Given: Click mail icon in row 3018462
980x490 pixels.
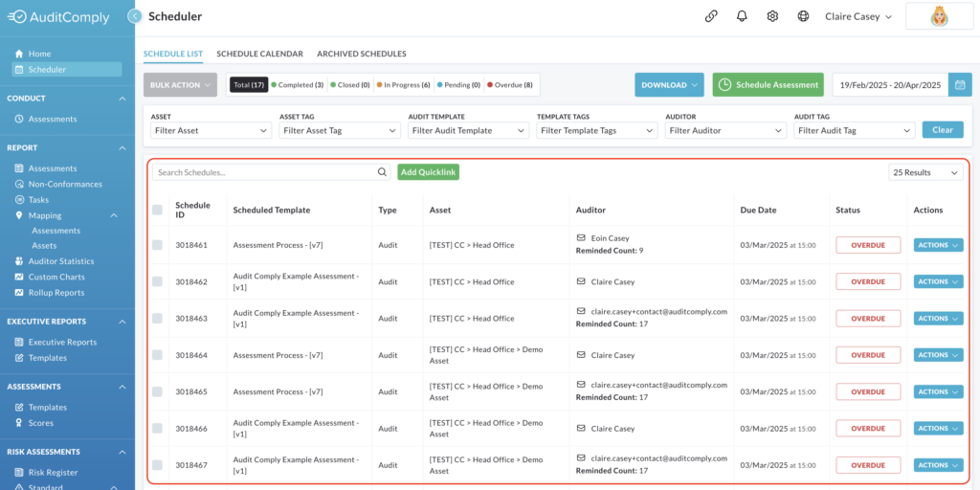Looking at the screenshot, I should 581,282.
